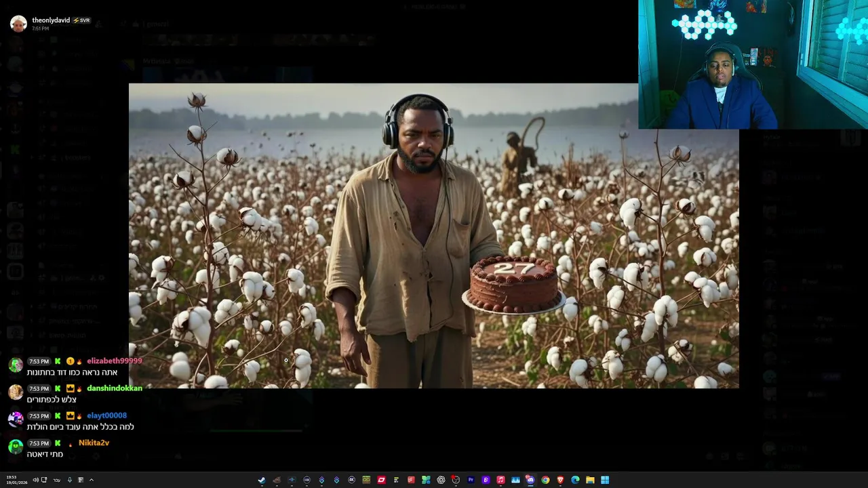Click elizabeth99999's avatar in chat

[x=15, y=366]
